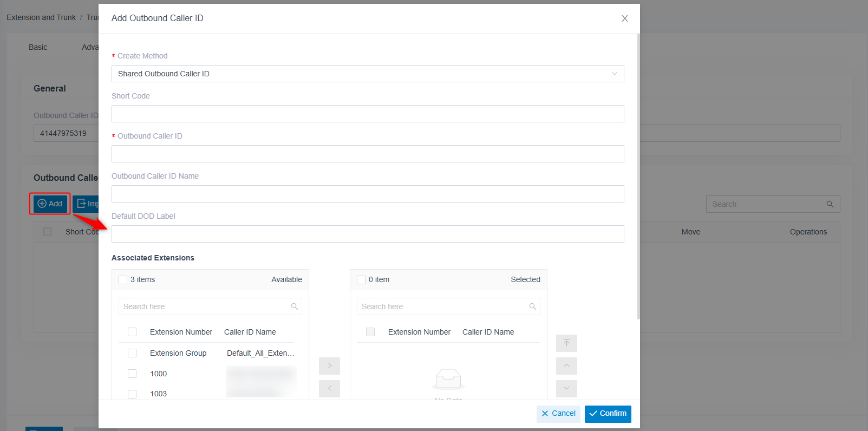Click the move-up chevron icon

tap(566, 366)
